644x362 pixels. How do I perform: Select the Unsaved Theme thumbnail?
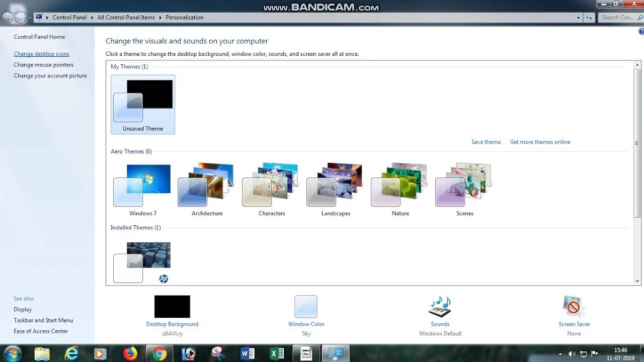tap(143, 105)
